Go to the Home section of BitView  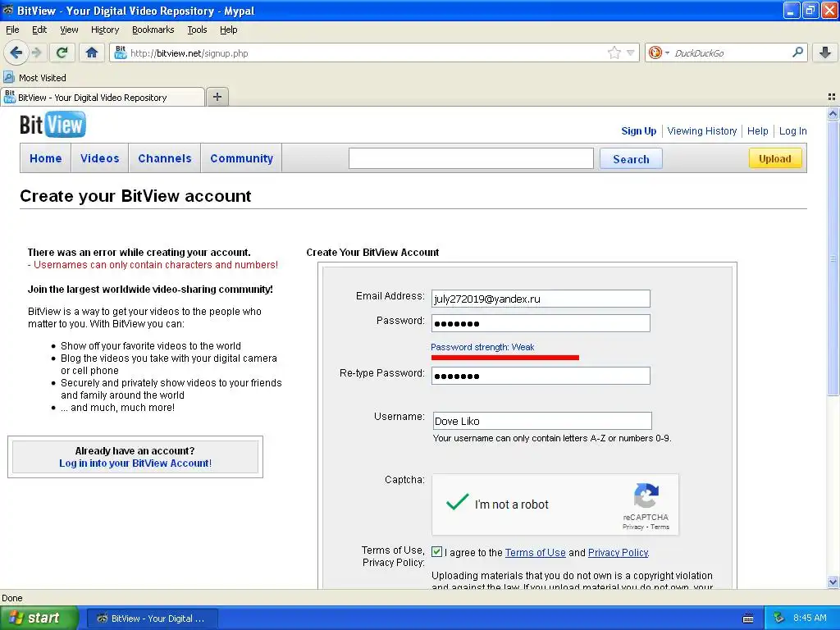46,158
